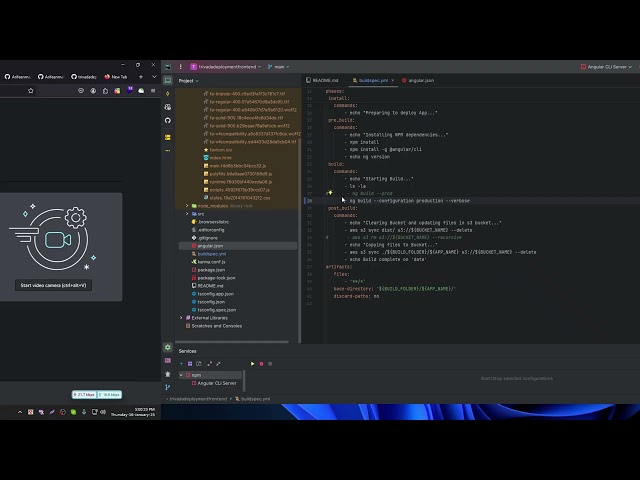The height and width of the screenshot is (480, 640).
Task: Expand all services in the Services toolbar
Action: [x=209, y=364]
